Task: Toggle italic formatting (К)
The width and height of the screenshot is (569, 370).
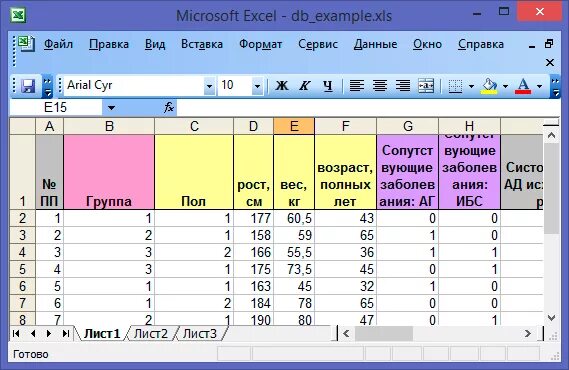Action: point(304,86)
